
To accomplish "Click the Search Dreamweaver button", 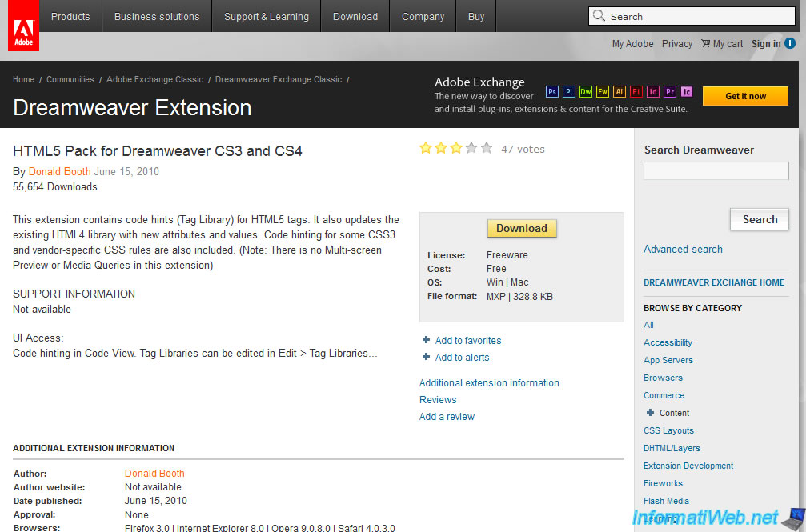I will (x=760, y=219).
